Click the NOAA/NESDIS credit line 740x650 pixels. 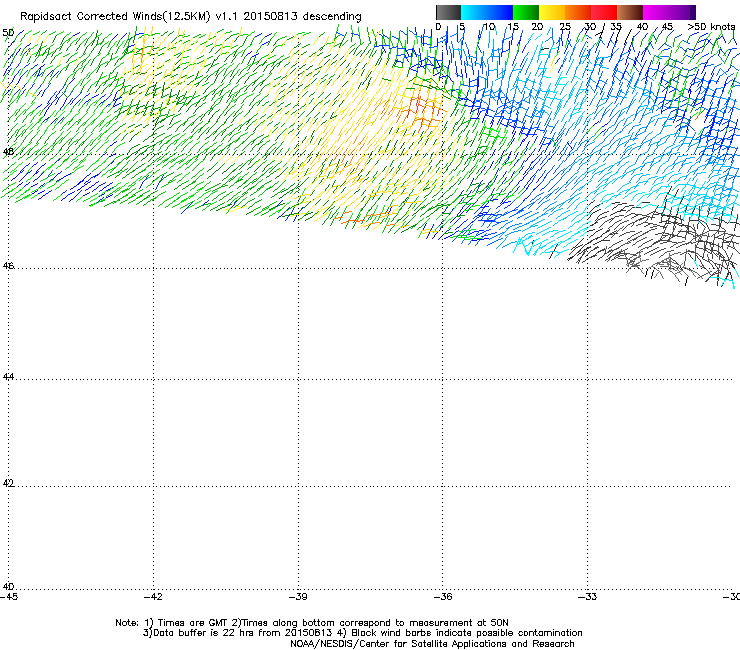click(x=432, y=644)
